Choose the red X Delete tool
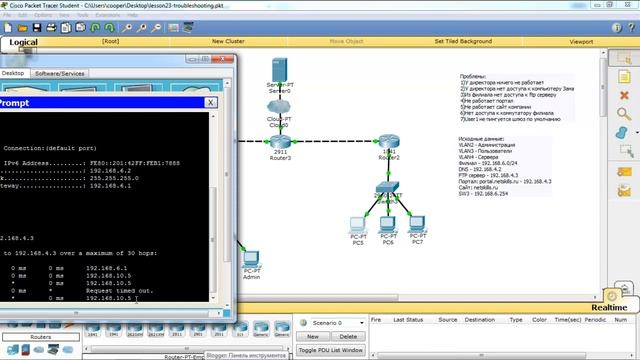Viewport: 640px width, 360px height. pyautogui.click(x=624, y=95)
